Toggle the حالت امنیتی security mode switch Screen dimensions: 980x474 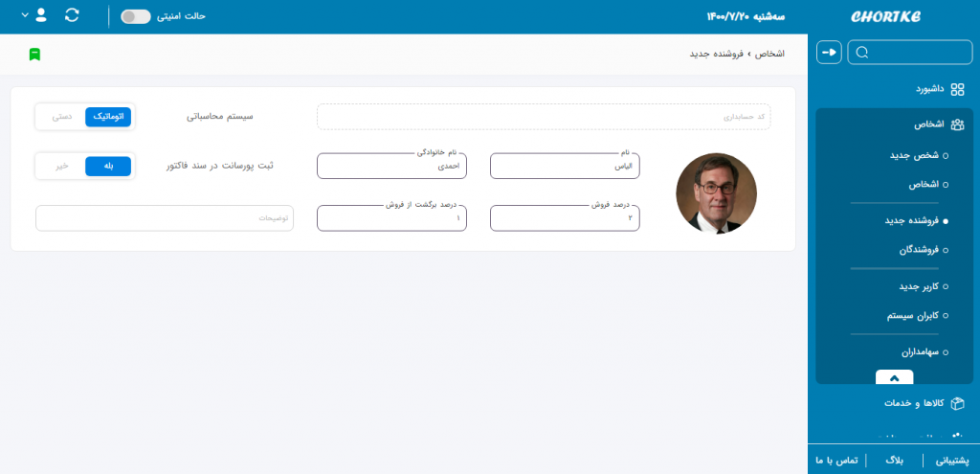[135, 16]
